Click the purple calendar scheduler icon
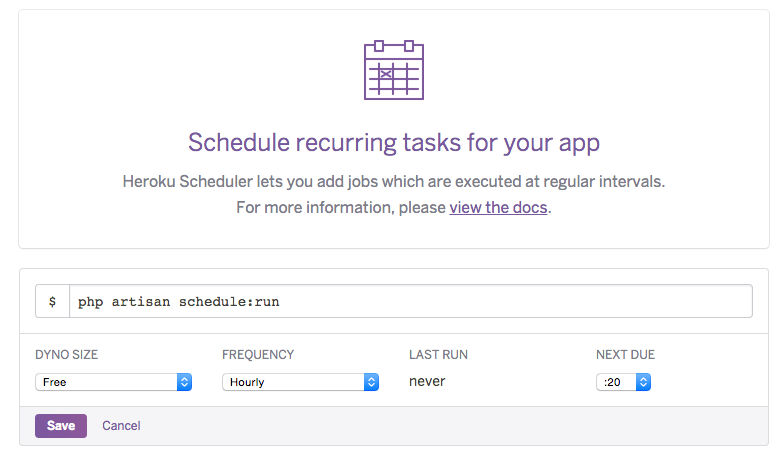The height and width of the screenshot is (452, 777). (x=394, y=70)
